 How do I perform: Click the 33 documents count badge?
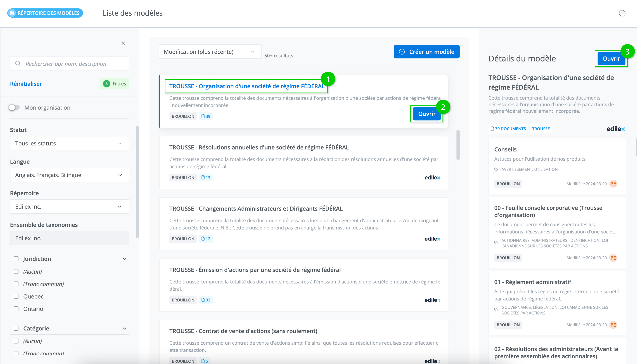click(206, 300)
